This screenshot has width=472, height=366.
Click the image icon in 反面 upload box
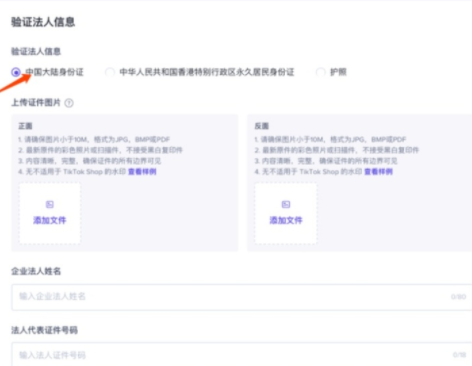(x=286, y=204)
